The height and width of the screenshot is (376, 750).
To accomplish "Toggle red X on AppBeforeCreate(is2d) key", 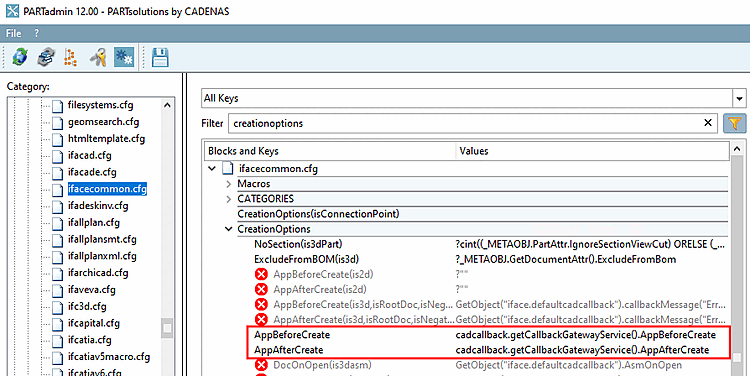I will (x=261, y=275).
